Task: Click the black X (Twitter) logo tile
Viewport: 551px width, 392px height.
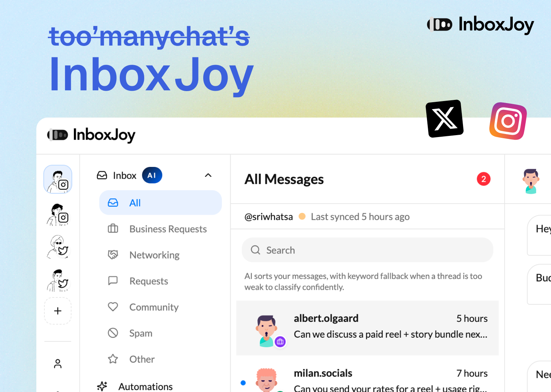Action: 445,119
